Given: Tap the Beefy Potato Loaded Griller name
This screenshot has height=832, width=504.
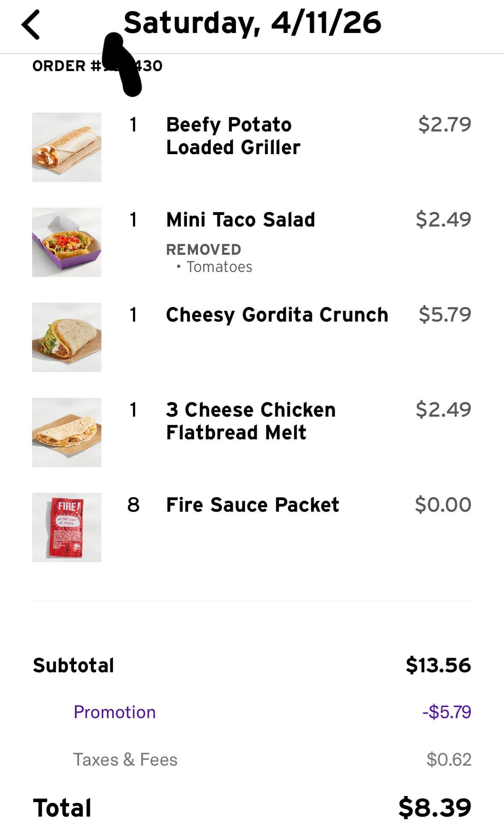Looking at the screenshot, I should click(x=233, y=136).
